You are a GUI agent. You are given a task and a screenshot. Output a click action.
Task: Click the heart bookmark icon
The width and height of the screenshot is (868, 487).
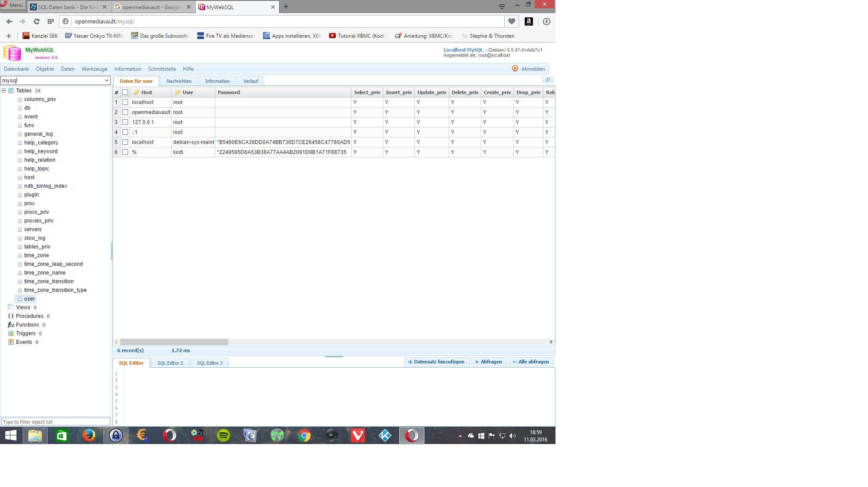tap(512, 21)
